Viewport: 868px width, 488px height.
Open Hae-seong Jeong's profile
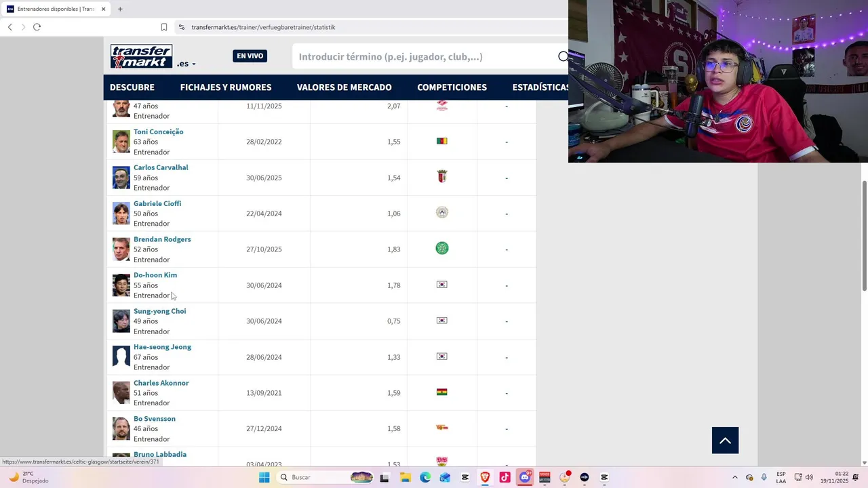coord(162,347)
